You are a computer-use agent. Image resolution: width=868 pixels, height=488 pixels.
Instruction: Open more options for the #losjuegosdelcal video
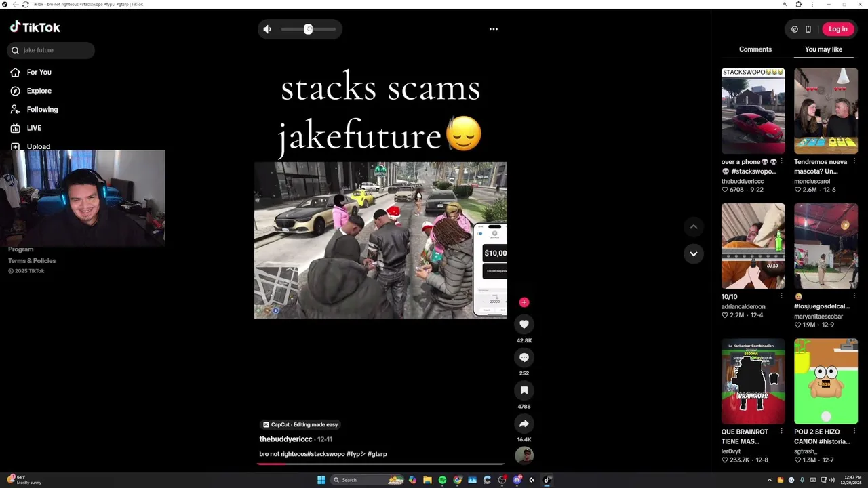(x=854, y=296)
